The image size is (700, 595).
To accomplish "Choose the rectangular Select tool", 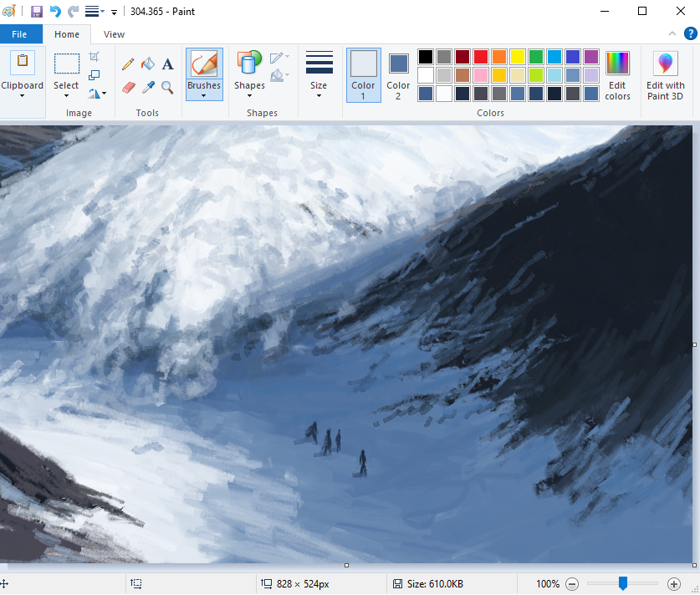I will coord(67,63).
